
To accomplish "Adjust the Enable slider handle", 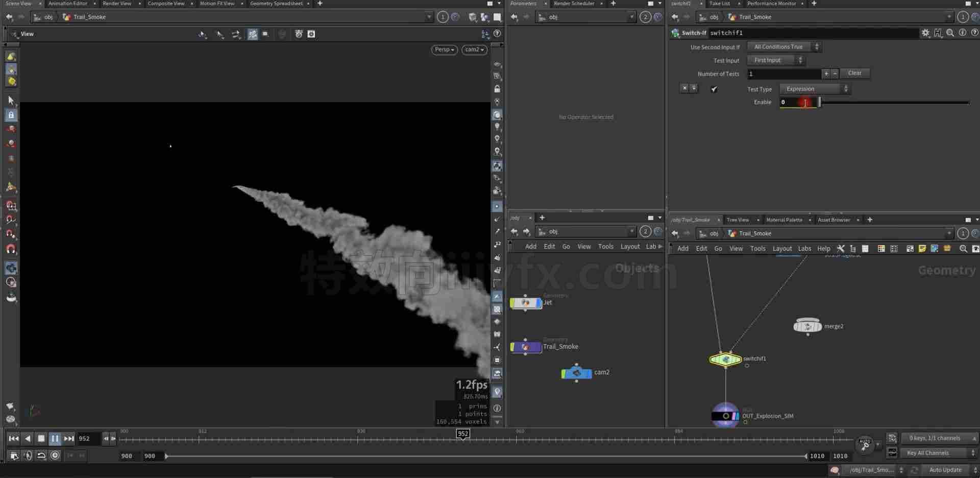I will pyautogui.click(x=820, y=102).
